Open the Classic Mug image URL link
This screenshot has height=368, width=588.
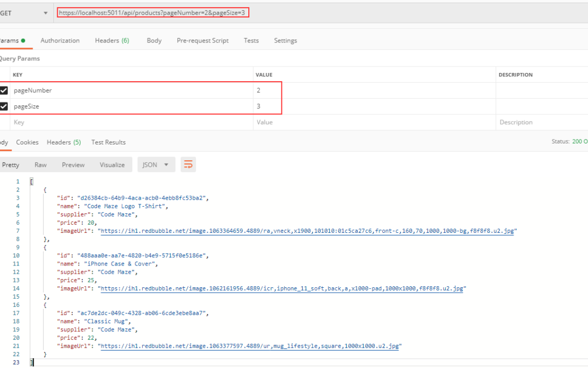pyautogui.click(x=249, y=346)
